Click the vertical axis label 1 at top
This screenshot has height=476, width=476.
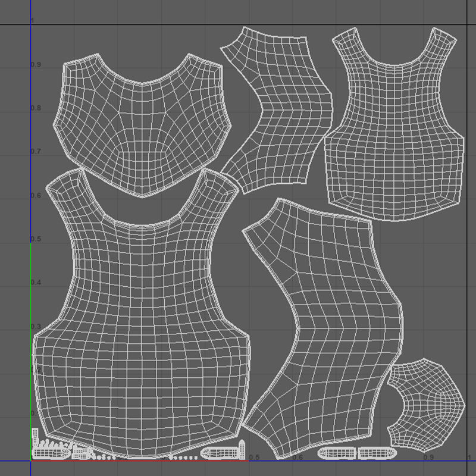click(x=33, y=21)
